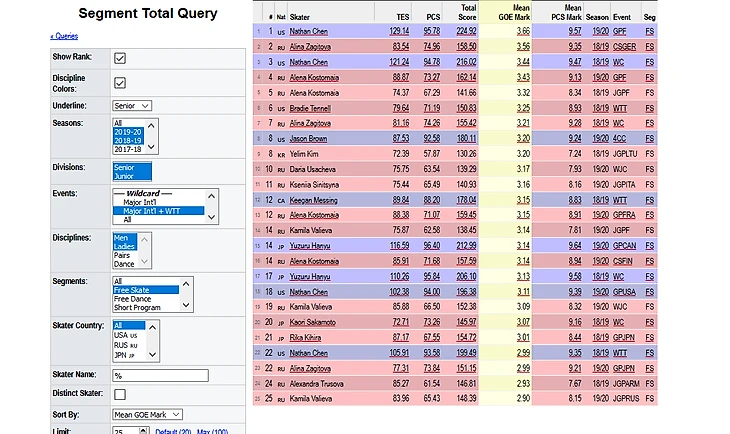The width and height of the screenshot is (730, 434).
Task: Toggle the Show Rank checkbox
Action: [x=120, y=58]
